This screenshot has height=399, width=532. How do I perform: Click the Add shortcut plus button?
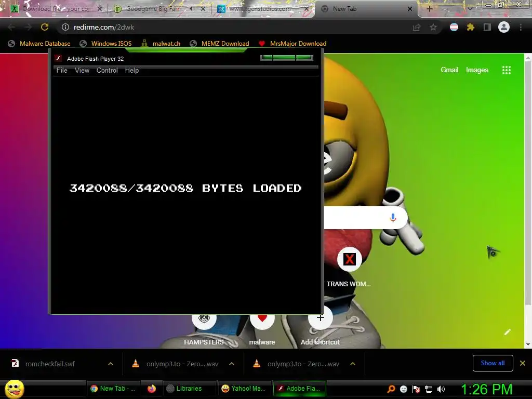(320, 317)
